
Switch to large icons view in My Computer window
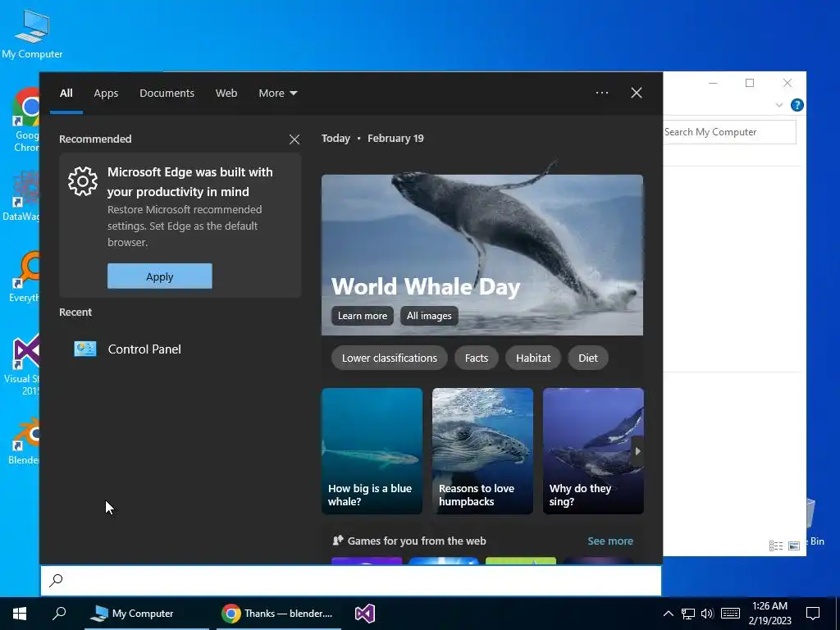pos(794,546)
